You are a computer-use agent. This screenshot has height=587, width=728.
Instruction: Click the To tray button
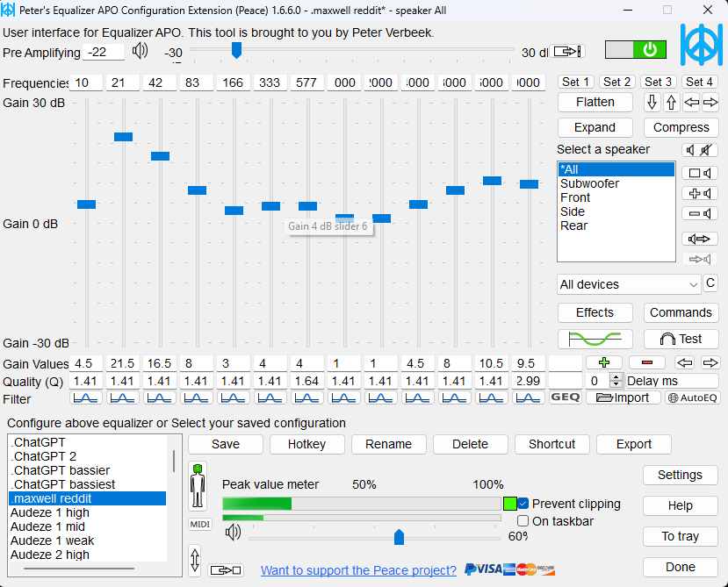681,536
